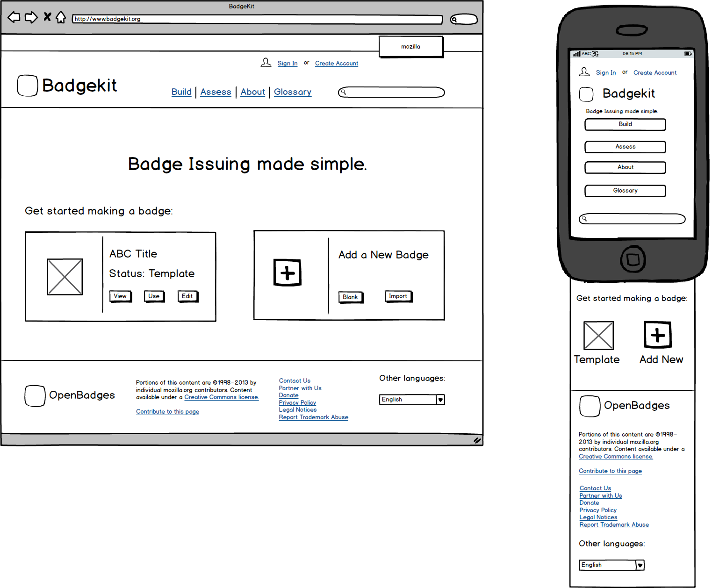Click the Edit button on ABC Title
The width and height of the screenshot is (712, 588).
(x=188, y=296)
